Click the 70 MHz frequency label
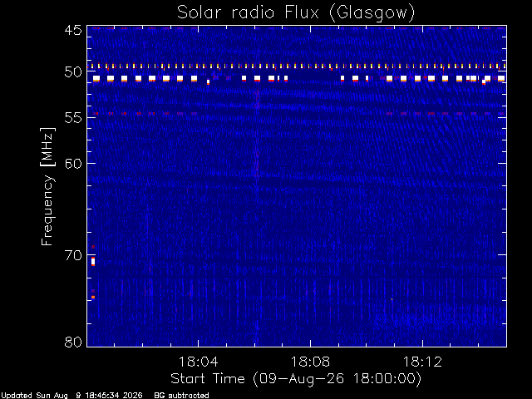 pyautogui.click(x=73, y=255)
